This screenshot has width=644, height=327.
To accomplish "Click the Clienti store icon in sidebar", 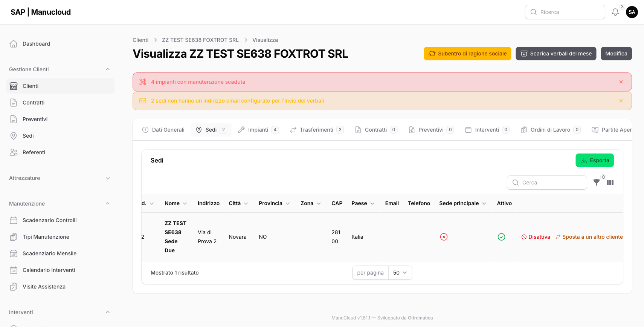I will (x=14, y=86).
